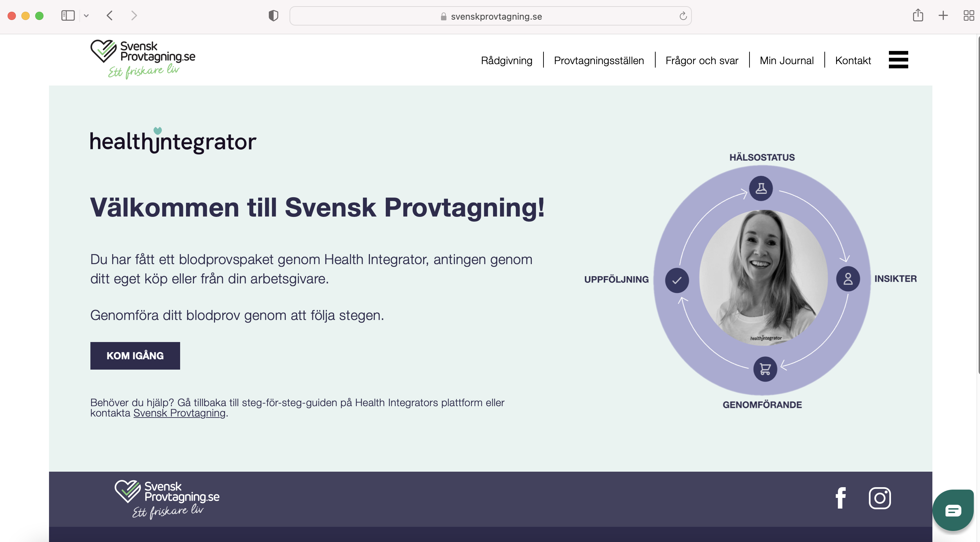Click the HÄLSOSTATUS label
This screenshot has width=980, height=542.
pos(762,157)
